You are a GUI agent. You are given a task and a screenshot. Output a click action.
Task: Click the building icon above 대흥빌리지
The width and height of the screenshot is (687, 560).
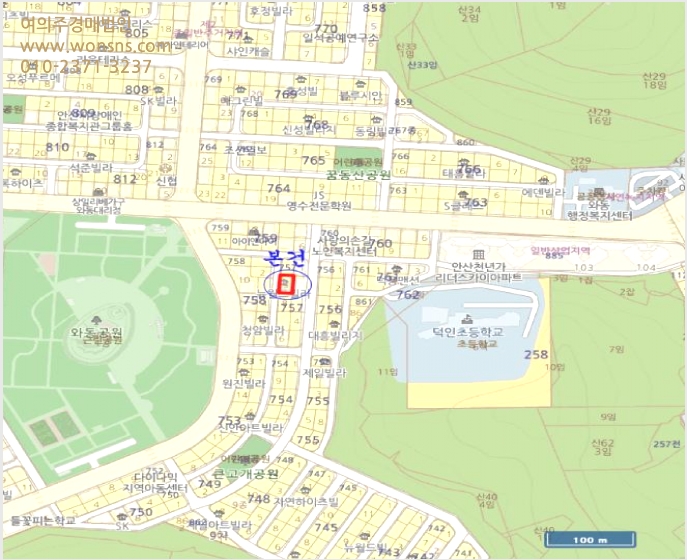coord(334,324)
